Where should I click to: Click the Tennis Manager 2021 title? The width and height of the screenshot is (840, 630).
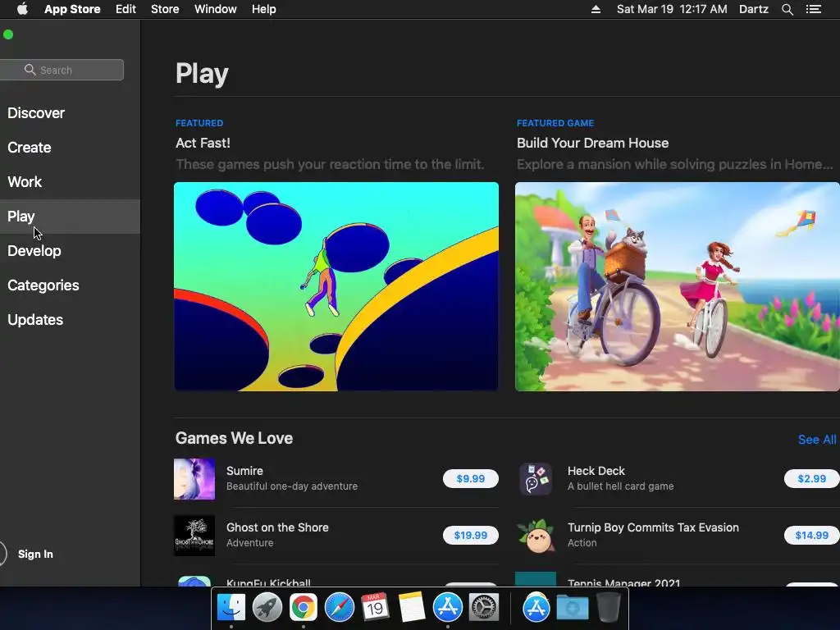(624, 582)
